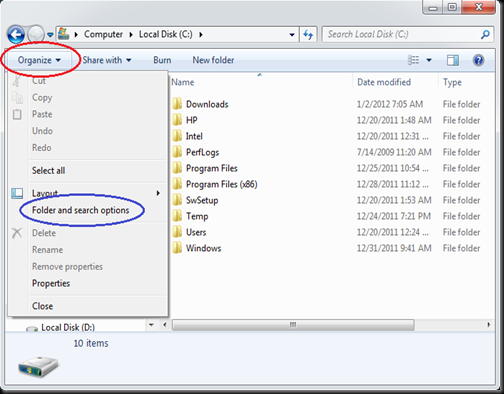Click the Forward navigation arrow
504x394 pixels.
[36, 34]
